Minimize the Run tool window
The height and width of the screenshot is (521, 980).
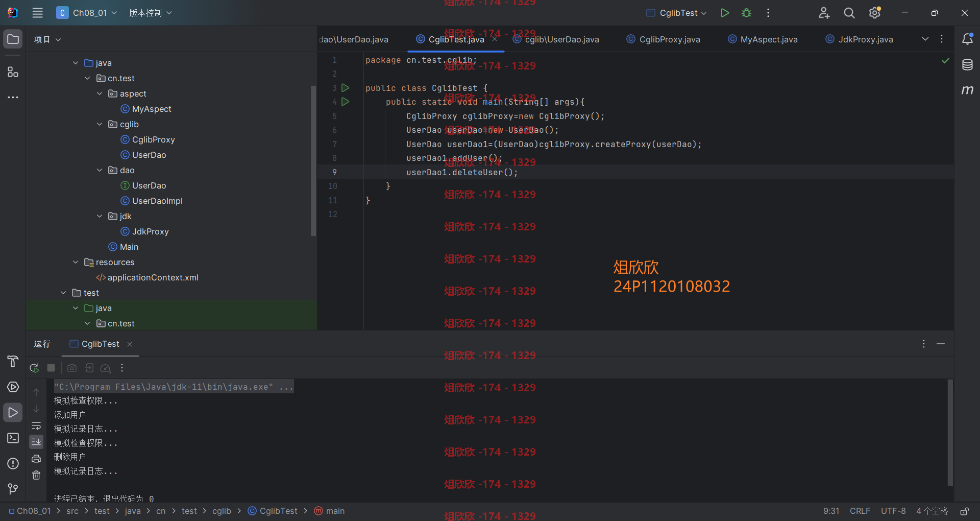[941, 344]
